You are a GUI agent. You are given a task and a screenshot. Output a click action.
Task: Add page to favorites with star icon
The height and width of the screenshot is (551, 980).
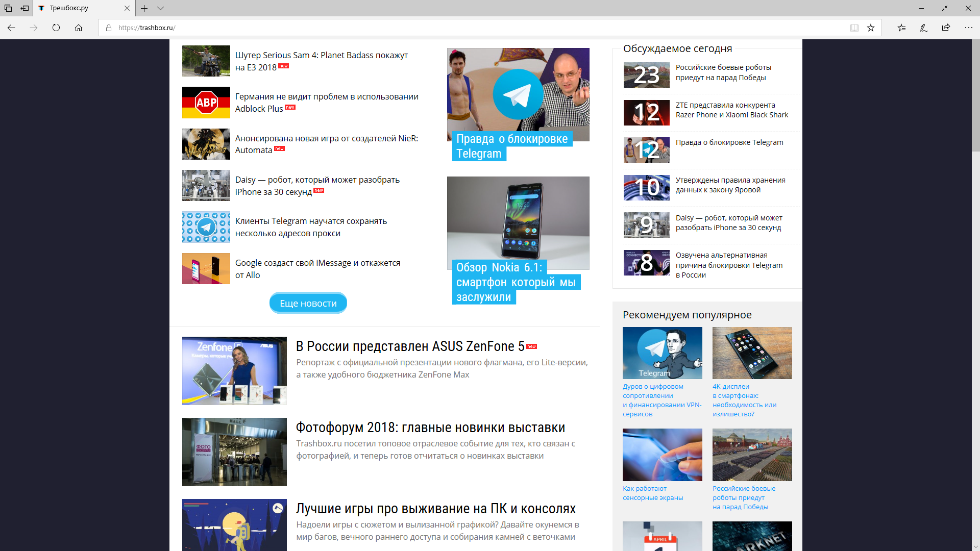(x=871, y=28)
